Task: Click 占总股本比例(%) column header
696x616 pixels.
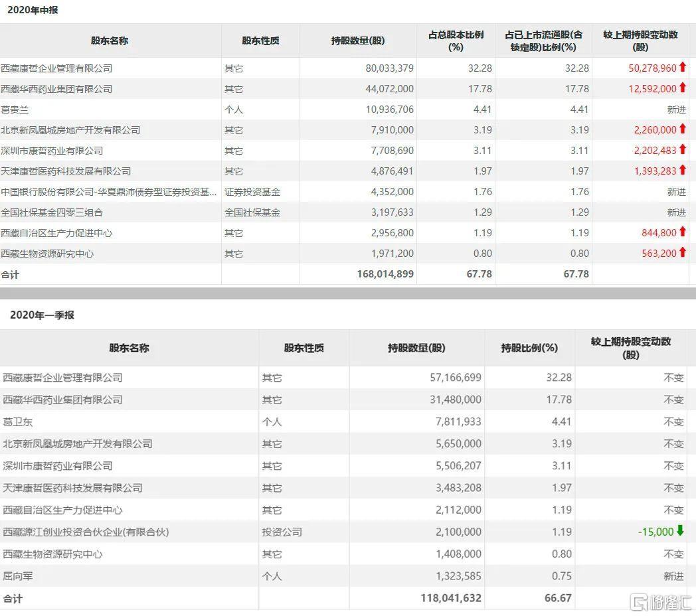Action: coord(456,41)
